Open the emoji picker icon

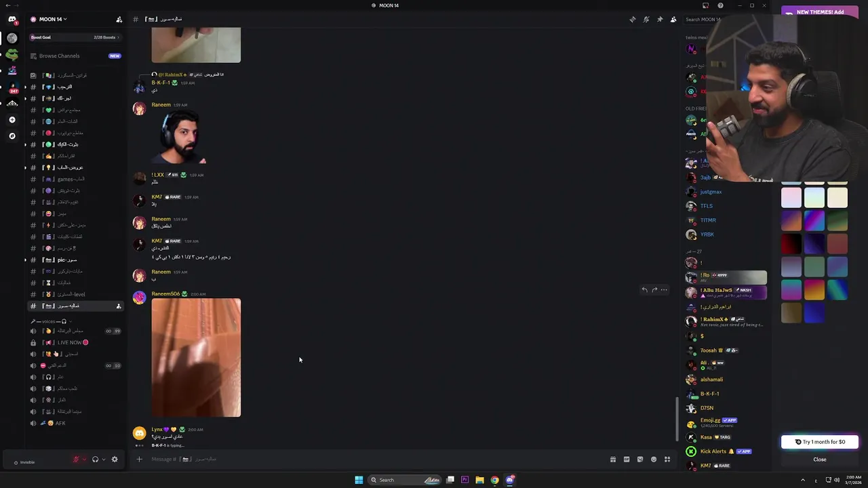pyautogui.click(x=654, y=460)
